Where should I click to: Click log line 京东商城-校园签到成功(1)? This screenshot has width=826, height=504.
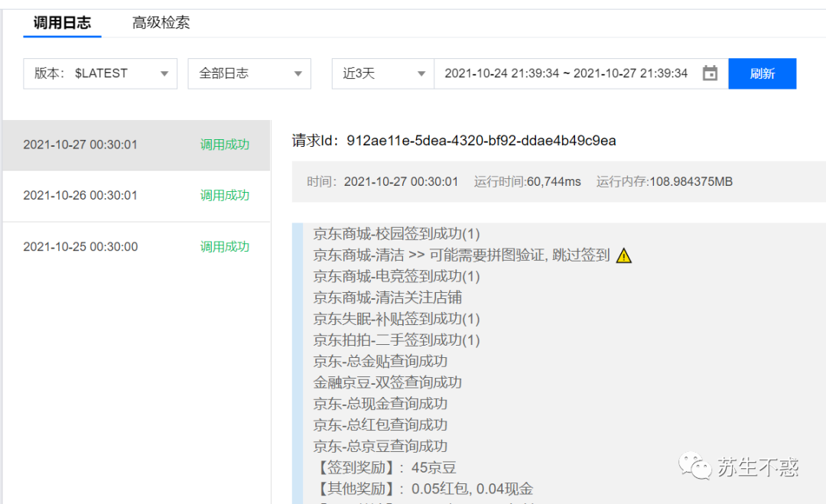pyautogui.click(x=396, y=234)
